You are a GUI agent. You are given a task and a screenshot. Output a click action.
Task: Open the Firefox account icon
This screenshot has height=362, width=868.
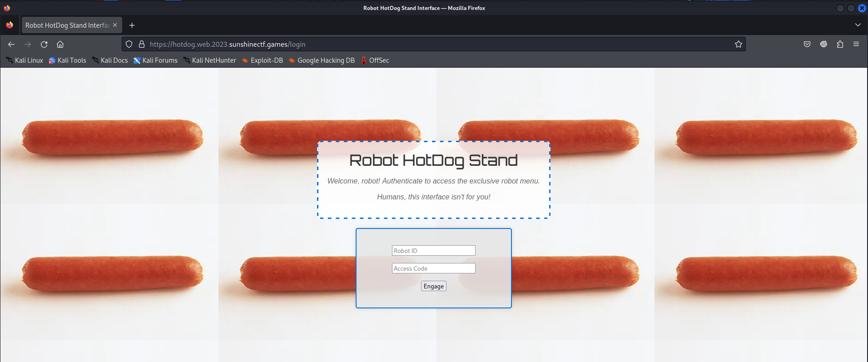(x=823, y=44)
